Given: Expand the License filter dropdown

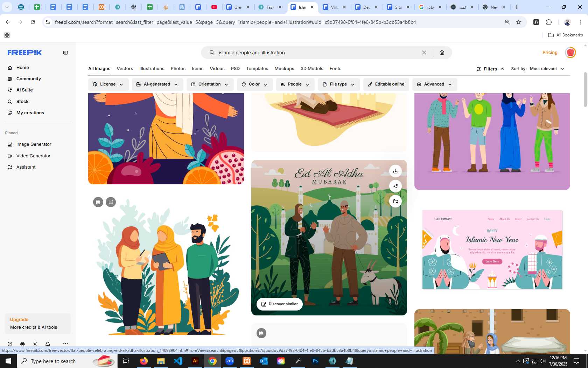Looking at the screenshot, I should [108, 84].
